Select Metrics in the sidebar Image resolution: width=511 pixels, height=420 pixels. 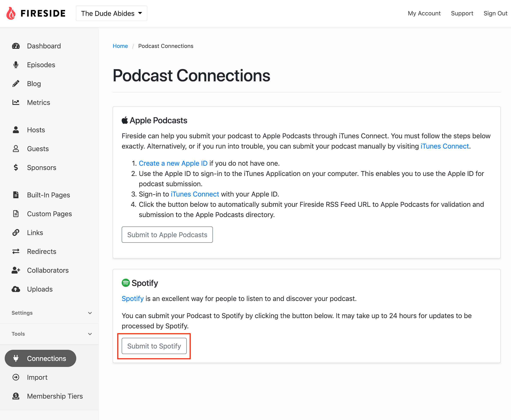pyautogui.click(x=39, y=102)
